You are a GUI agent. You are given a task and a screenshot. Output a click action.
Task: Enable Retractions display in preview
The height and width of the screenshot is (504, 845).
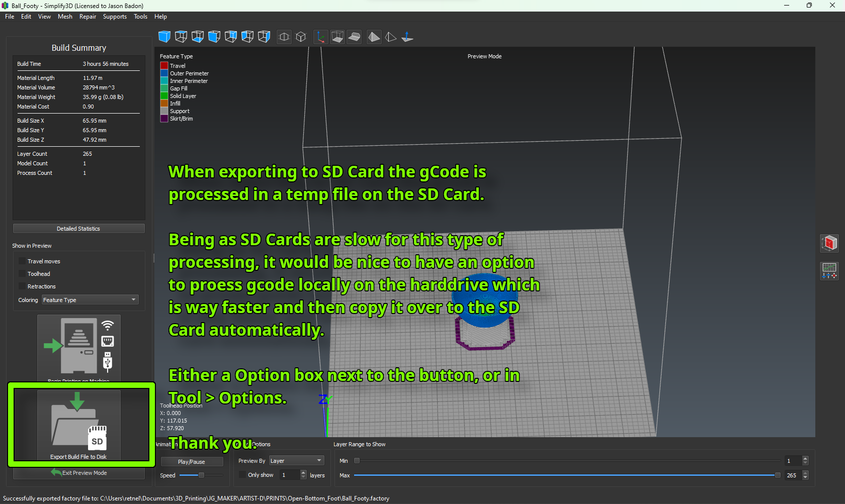click(x=22, y=286)
